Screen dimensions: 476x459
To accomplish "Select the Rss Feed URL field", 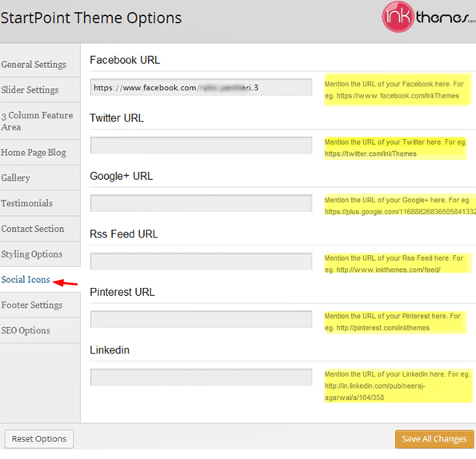I will tap(201, 261).
